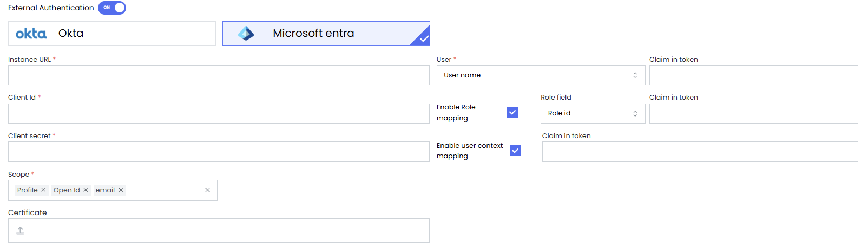
Task: Focus the Client secret input field
Action: pos(219,152)
